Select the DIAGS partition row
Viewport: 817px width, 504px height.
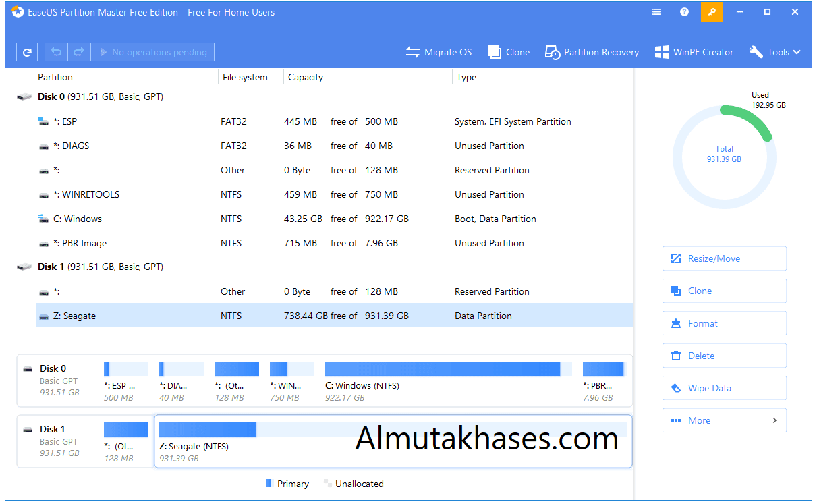pyautogui.click(x=335, y=146)
